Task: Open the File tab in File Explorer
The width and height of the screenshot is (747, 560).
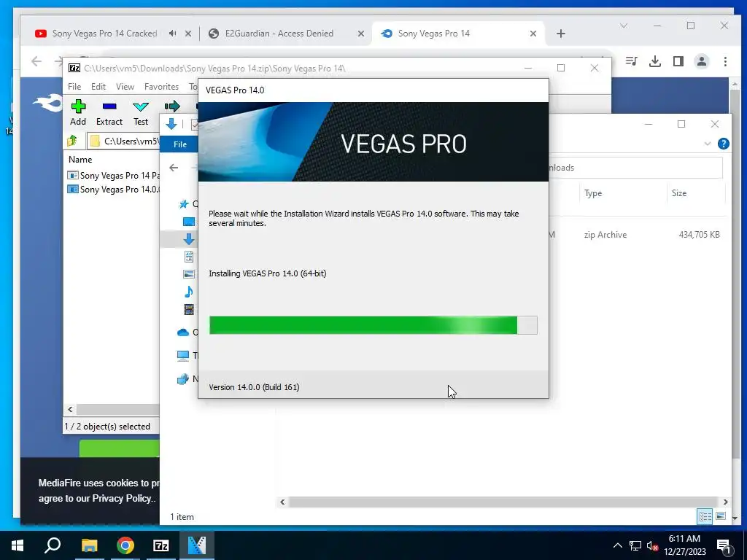Action: [179, 144]
